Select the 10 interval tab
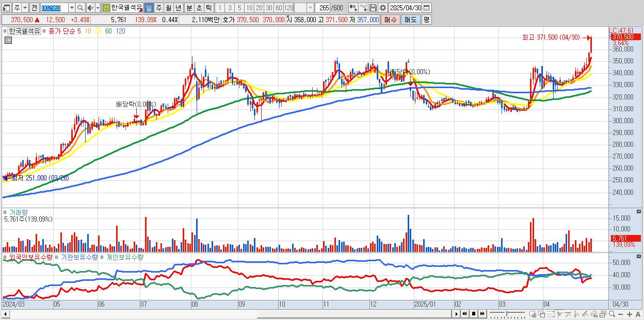This screenshot has height=320, width=644. [249, 8]
